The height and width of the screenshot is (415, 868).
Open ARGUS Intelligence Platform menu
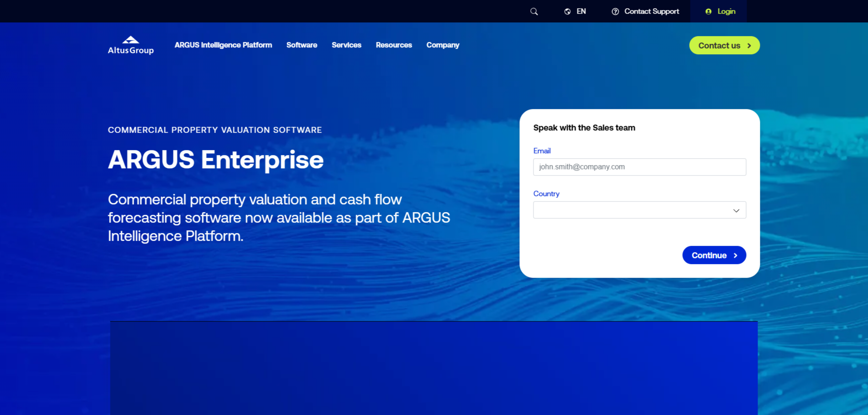click(223, 45)
